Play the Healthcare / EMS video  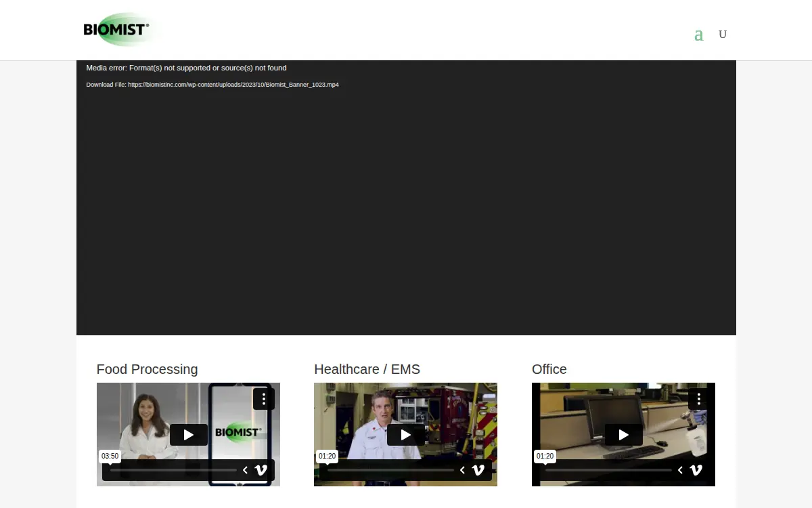(x=406, y=435)
